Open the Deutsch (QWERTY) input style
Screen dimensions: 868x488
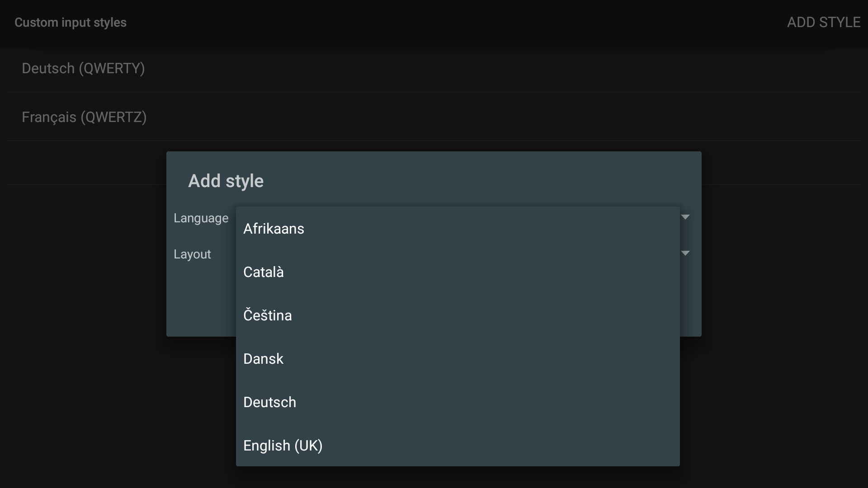pyautogui.click(x=83, y=69)
